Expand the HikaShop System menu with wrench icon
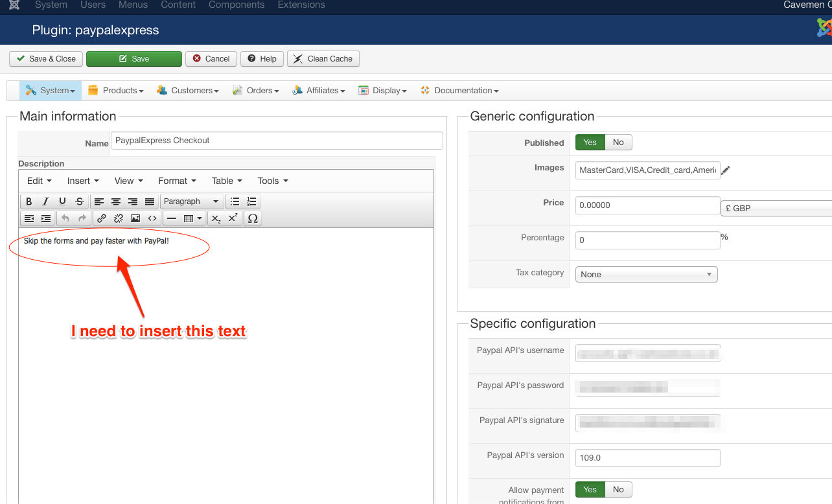The width and height of the screenshot is (832, 504). (x=51, y=91)
